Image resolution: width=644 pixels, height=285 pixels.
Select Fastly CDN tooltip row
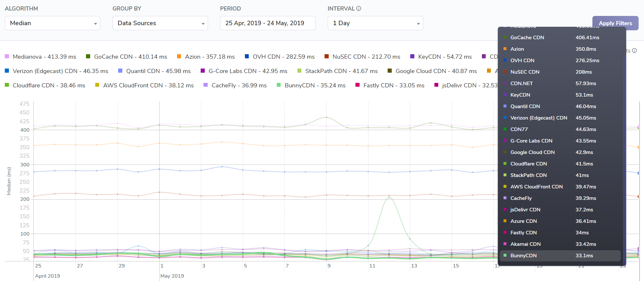pyautogui.click(x=560, y=233)
